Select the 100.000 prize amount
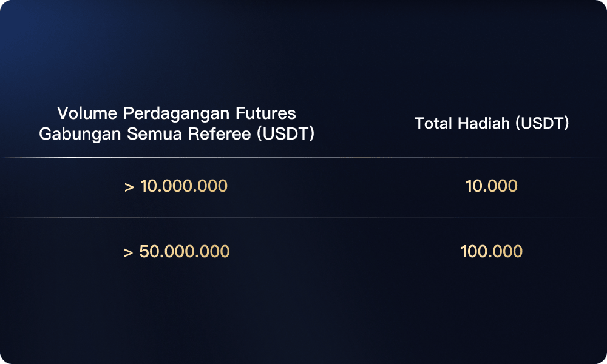 click(492, 251)
